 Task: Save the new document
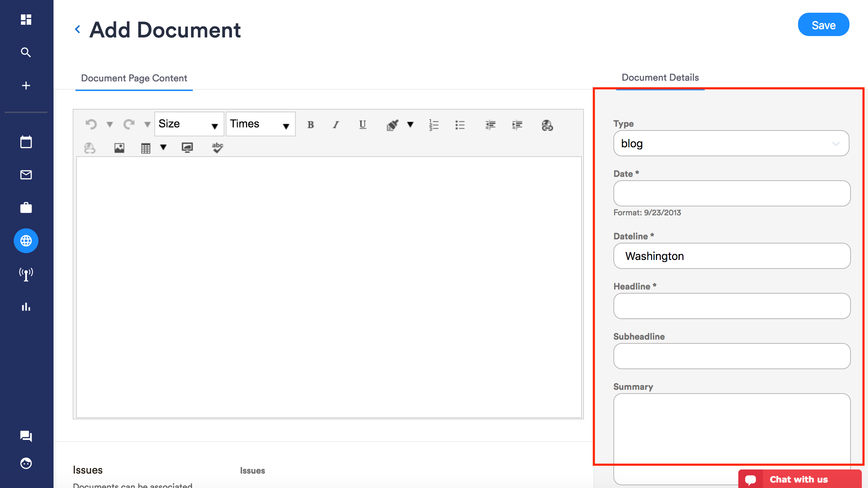[823, 24]
